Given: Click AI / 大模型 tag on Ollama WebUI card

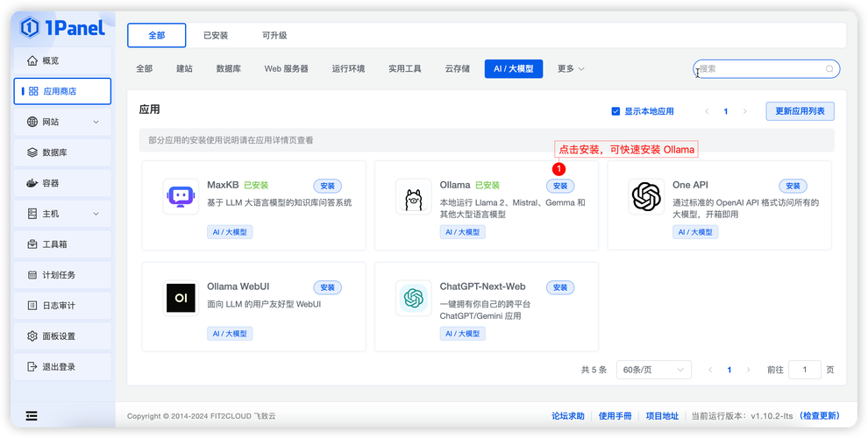Looking at the screenshot, I should point(230,334).
